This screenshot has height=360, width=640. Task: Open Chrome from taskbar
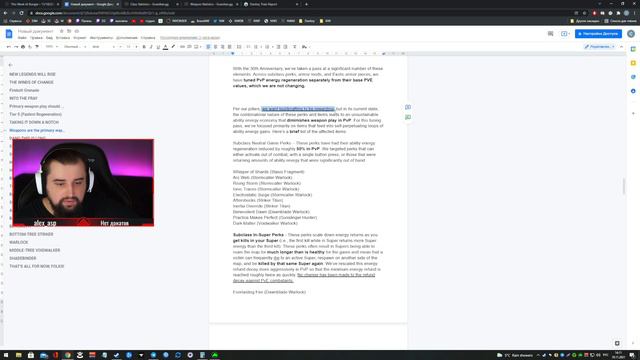[68, 355]
